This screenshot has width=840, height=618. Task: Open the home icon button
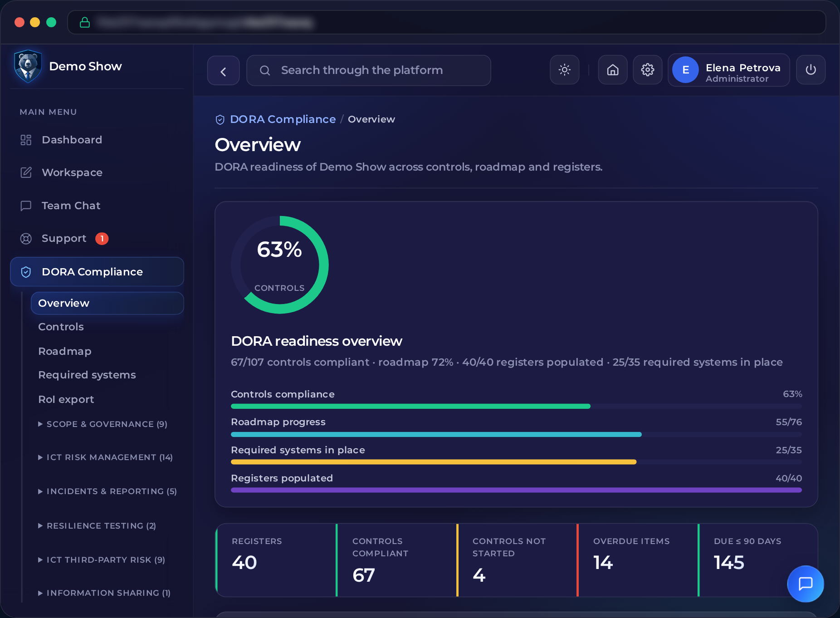coord(613,70)
